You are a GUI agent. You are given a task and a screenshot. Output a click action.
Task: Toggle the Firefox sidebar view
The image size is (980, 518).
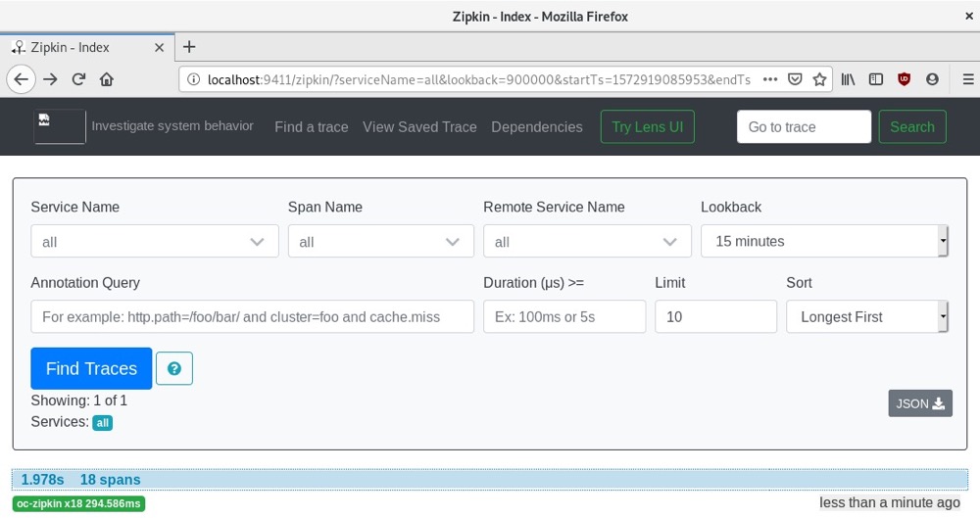click(x=876, y=79)
